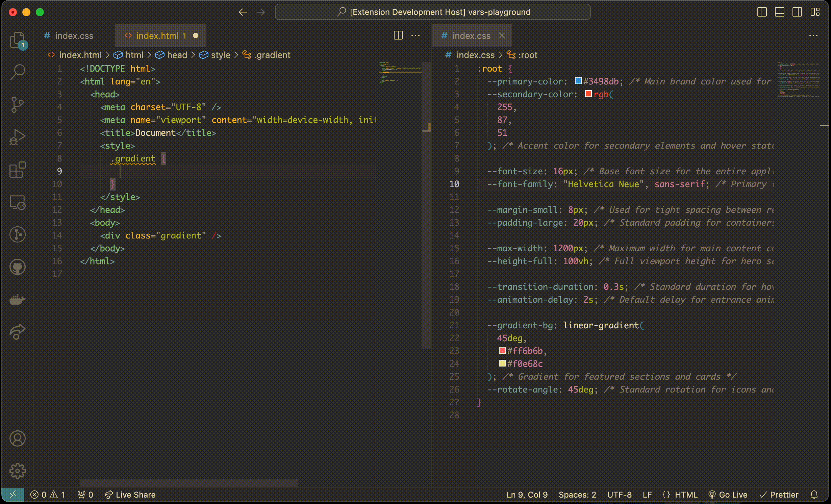Image resolution: width=831 pixels, height=504 pixels.
Task: Toggle bottom panel layout button
Action: pos(779,12)
